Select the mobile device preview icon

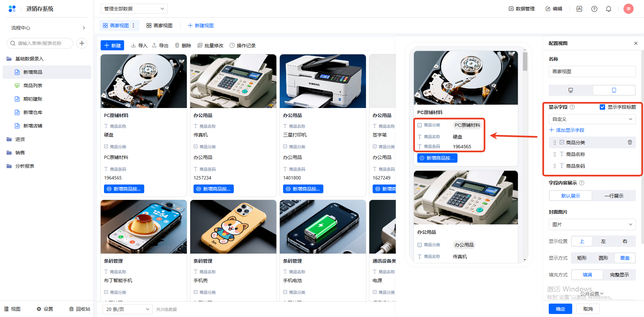click(x=614, y=90)
